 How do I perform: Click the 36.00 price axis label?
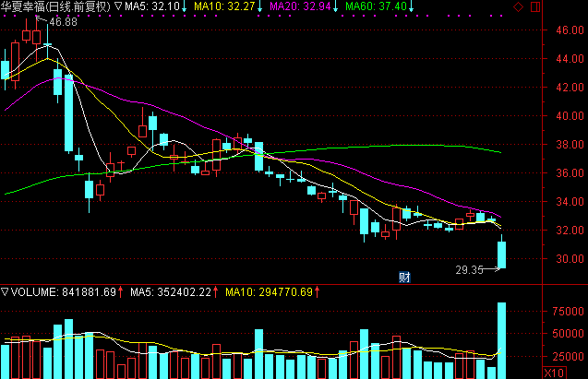pos(570,173)
